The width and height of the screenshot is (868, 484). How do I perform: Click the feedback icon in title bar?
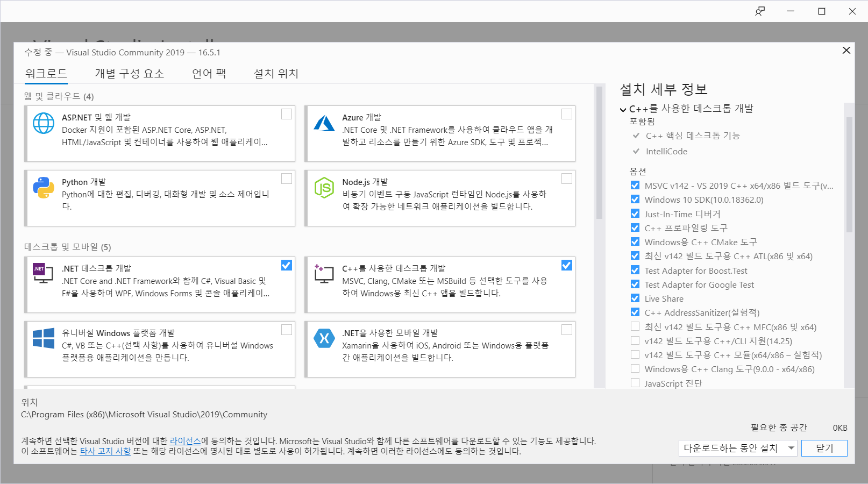tap(760, 11)
